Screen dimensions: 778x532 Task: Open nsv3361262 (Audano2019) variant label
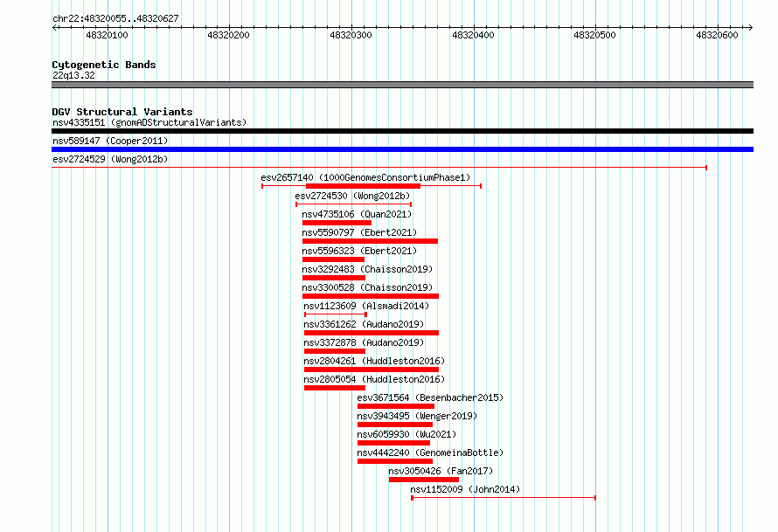point(364,324)
